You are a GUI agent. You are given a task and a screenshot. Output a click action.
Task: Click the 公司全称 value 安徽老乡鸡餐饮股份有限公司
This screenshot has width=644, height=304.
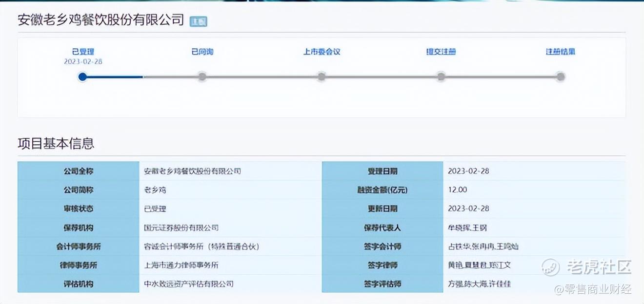coord(193,171)
